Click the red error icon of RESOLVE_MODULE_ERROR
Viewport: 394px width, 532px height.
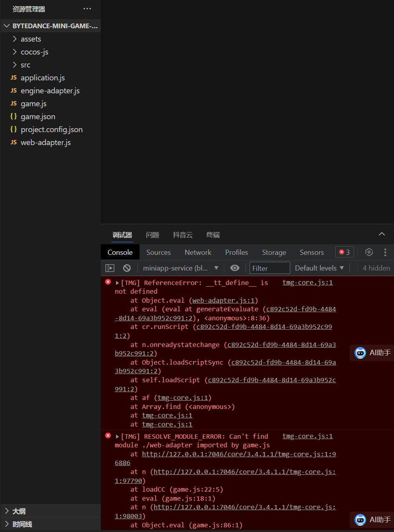(108, 436)
